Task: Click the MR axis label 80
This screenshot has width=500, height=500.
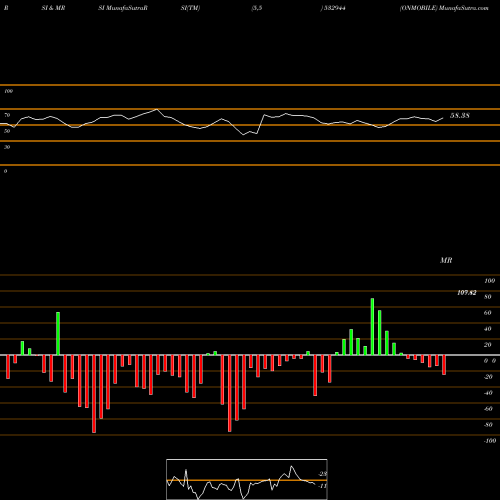Action: pos(488,297)
